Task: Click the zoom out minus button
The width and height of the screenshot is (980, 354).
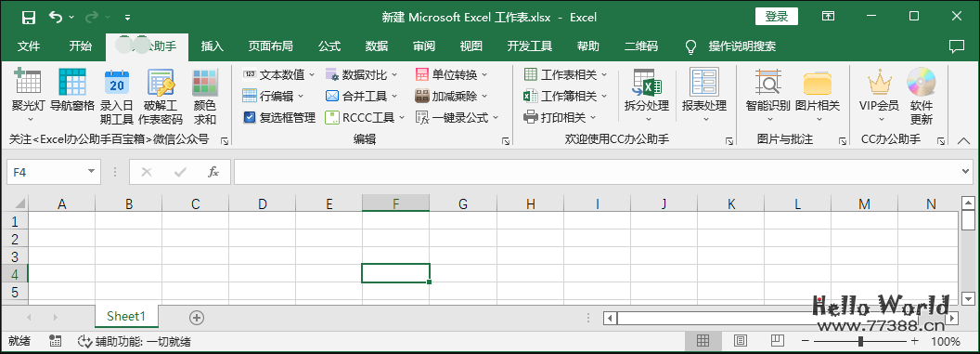Action: point(806,341)
